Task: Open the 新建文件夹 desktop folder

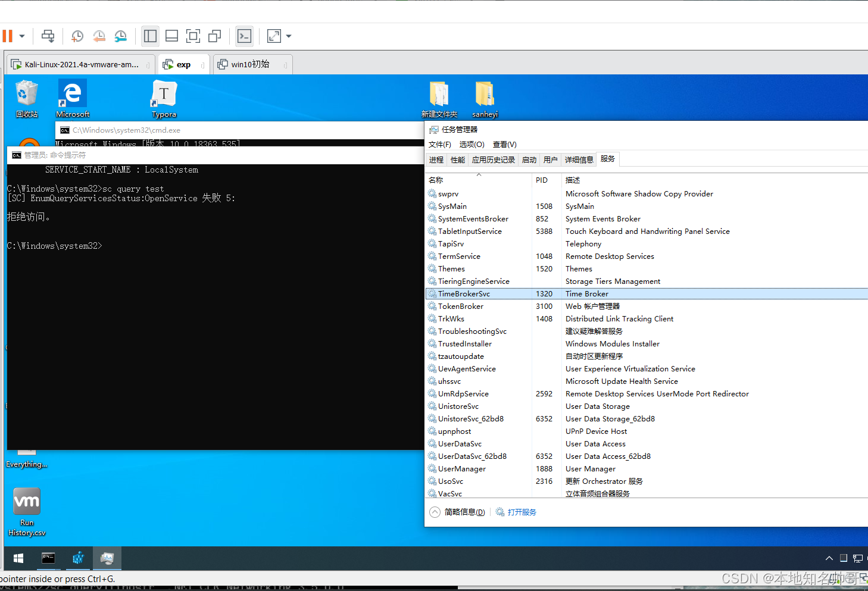Action: [x=439, y=99]
